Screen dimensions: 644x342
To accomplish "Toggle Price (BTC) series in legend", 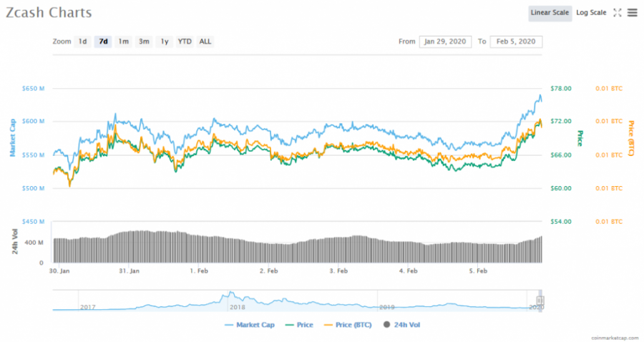I will (348, 325).
